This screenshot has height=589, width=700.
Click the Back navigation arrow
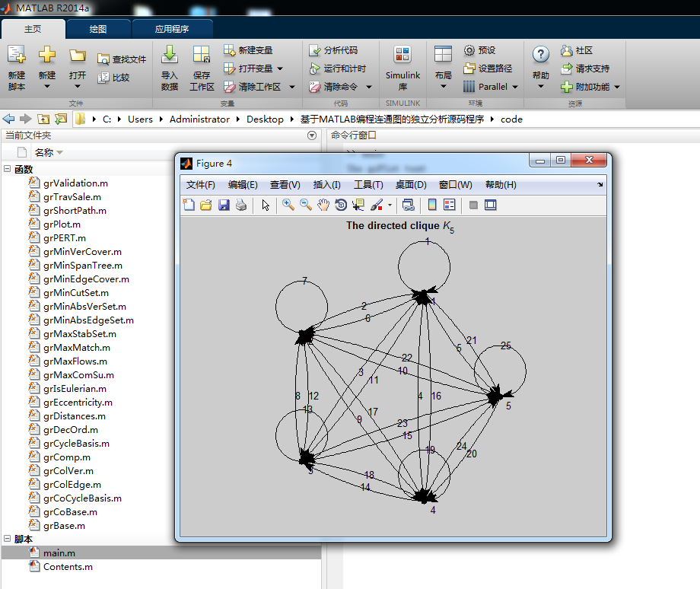8,119
